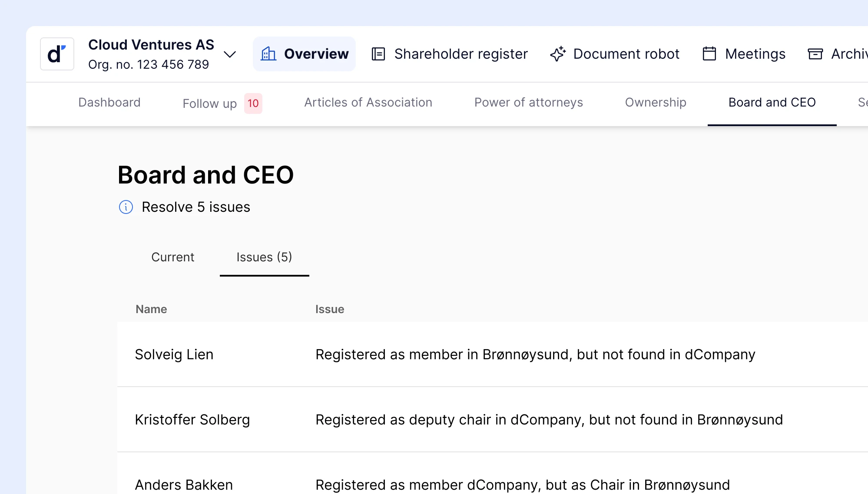868x494 pixels.
Task: Click the Shareholder register list icon
Action: point(378,54)
